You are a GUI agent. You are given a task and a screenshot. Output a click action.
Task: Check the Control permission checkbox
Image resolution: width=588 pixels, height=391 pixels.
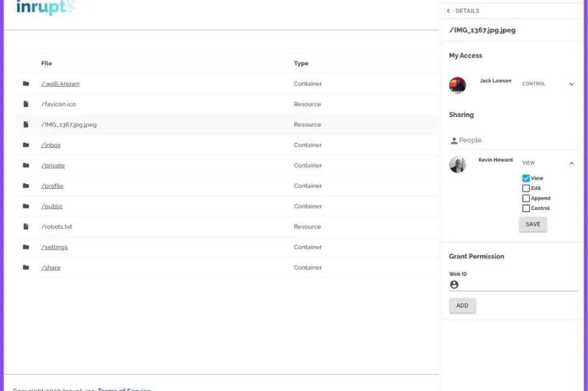point(526,208)
